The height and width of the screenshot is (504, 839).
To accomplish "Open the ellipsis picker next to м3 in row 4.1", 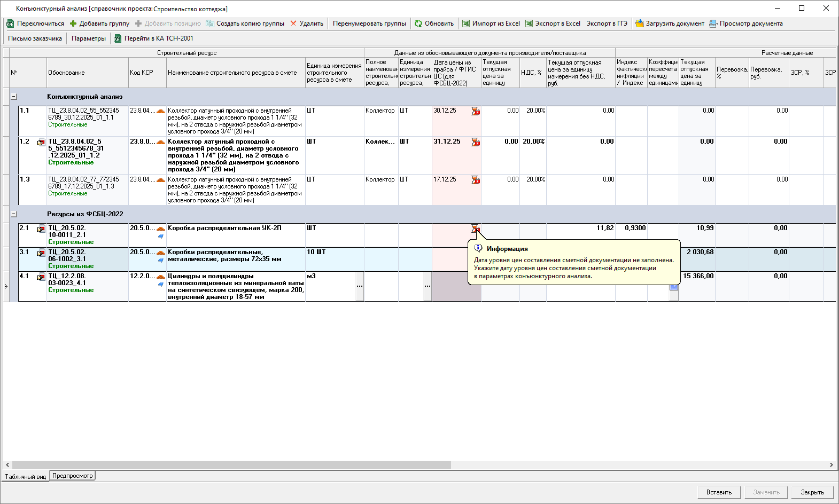I will 360,286.
